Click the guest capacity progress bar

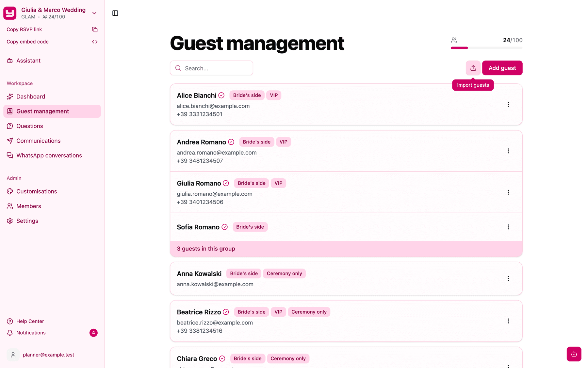[486, 48]
